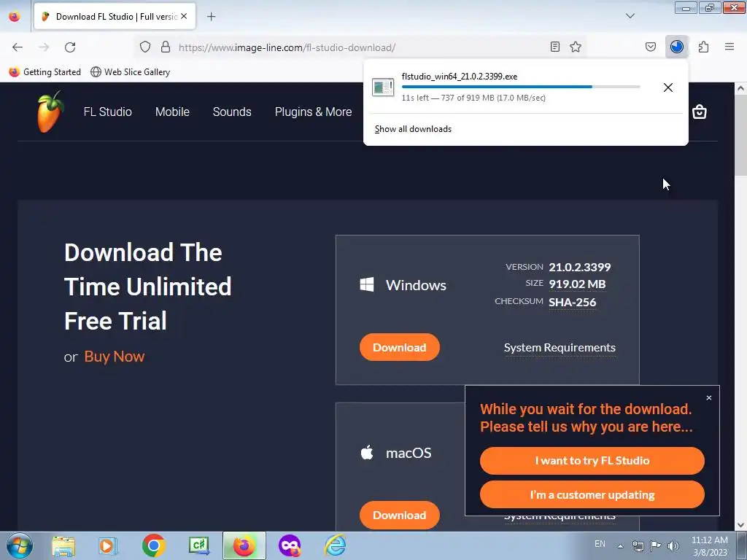Image resolution: width=747 pixels, height=560 pixels.
Task: Click the Firefox taskbar icon
Action: click(244, 545)
